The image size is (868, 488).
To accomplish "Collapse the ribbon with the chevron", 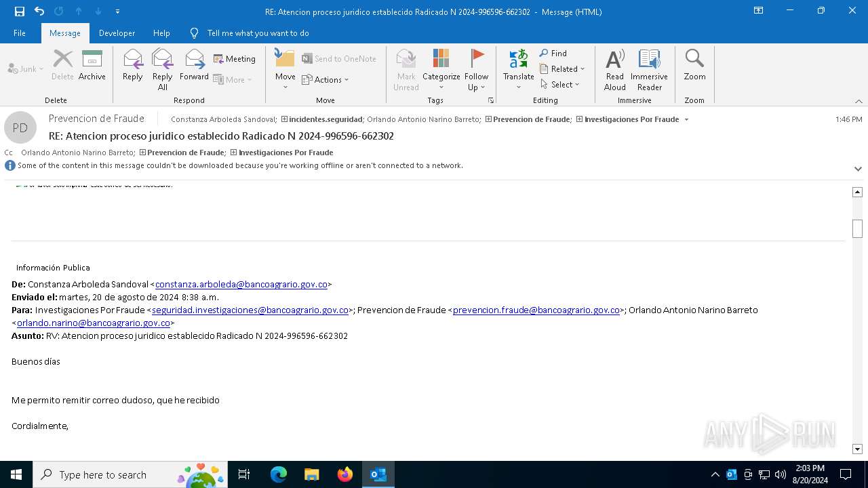I will [x=859, y=101].
